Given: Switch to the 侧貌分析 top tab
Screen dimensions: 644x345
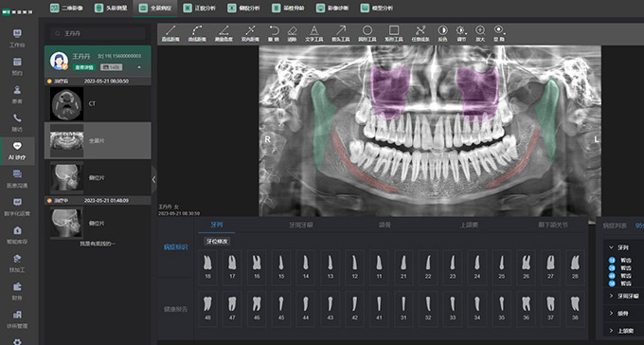Looking at the screenshot, I should pyautogui.click(x=243, y=8).
